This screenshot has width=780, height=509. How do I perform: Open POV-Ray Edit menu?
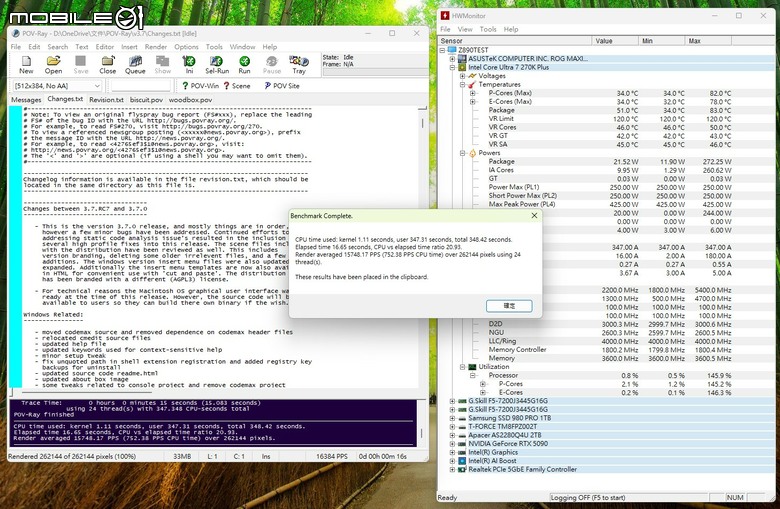[34, 47]
